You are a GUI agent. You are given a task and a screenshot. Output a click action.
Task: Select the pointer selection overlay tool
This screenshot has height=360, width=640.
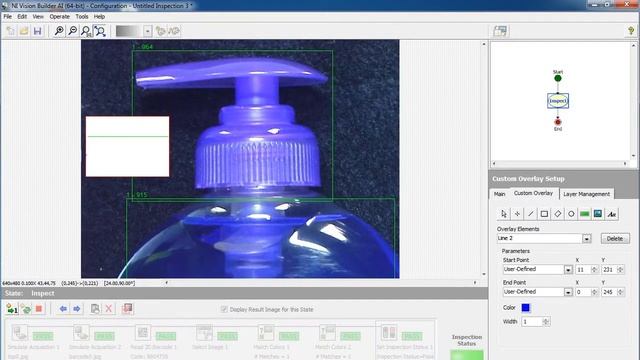point(504,214)
